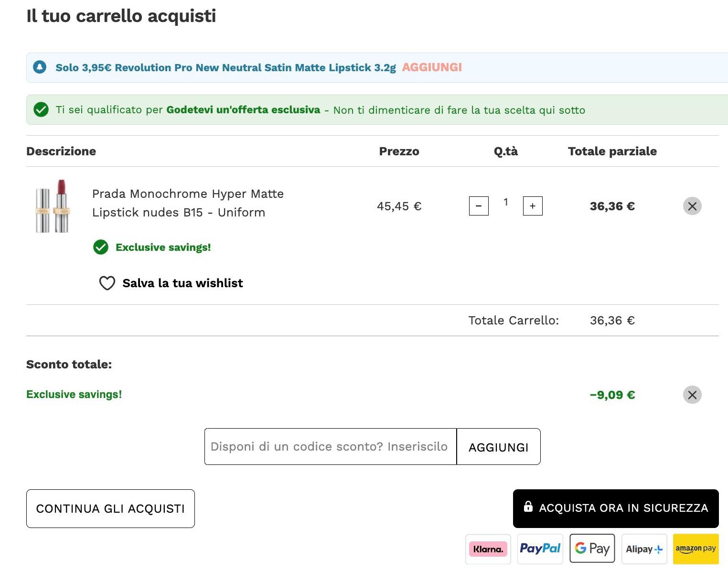Open Prada Monochrome Hyper Matte Lipstick product link
The height and width of the screenshot is (582, 728).
coord(188,203)
